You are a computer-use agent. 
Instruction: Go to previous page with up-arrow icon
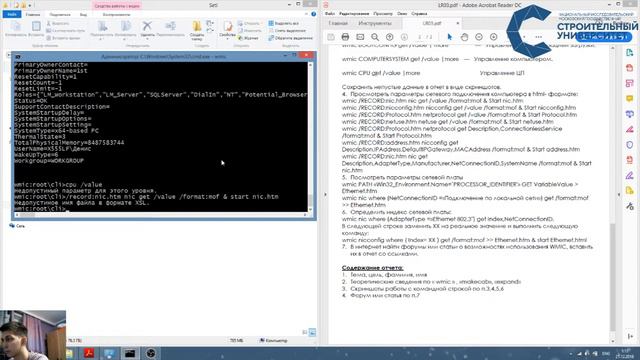(x=389, y=37)
